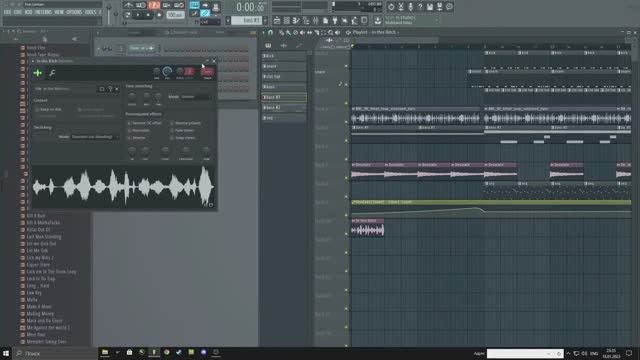This screenshot has width=640, height=360.
Task: Toggle Reverse polarity checkbox
Action: pyautogui.click(x=172, y=123)
